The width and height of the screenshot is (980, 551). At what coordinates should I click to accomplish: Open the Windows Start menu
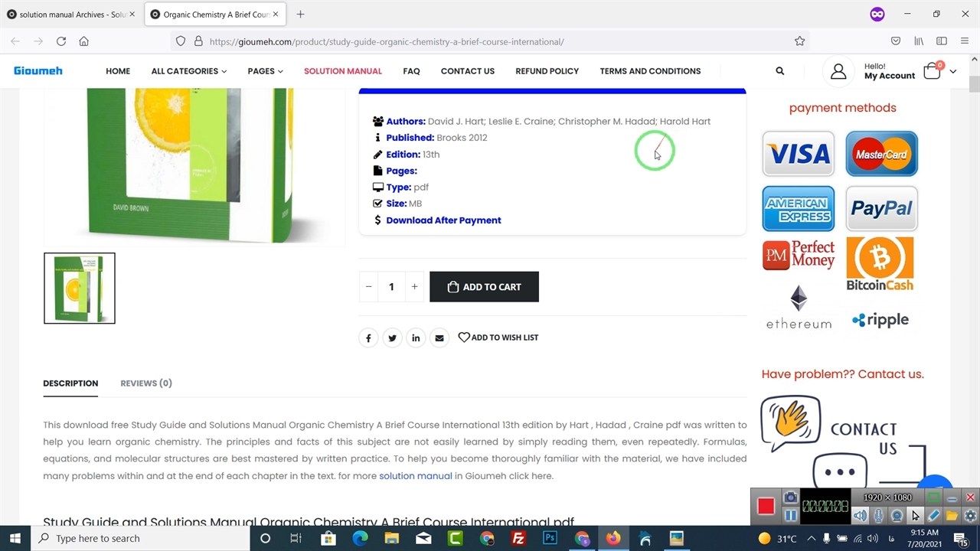click(15, 538)
